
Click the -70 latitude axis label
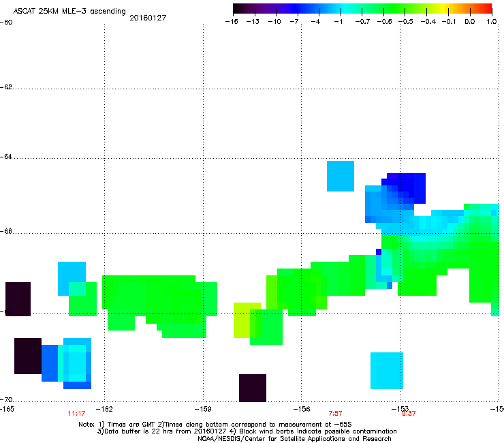click(x=6, y=399)
